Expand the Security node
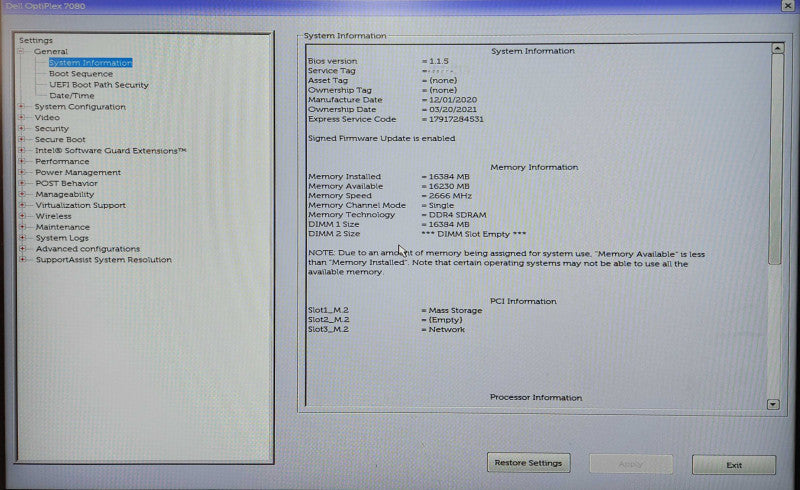This screenshot has height=490, width=800. coord(21,129)
